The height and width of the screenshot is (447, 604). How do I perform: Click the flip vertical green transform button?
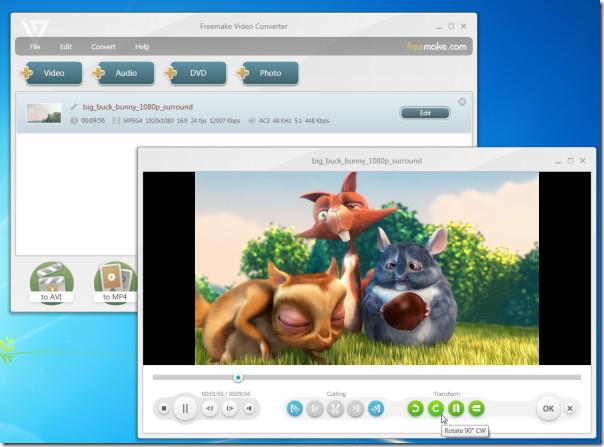tap(476, 408)
